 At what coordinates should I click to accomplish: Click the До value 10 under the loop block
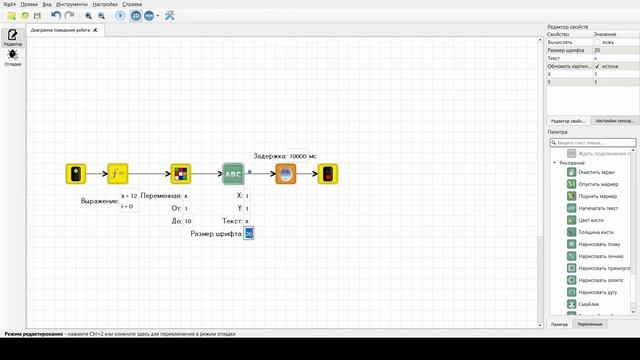(188, 221)
